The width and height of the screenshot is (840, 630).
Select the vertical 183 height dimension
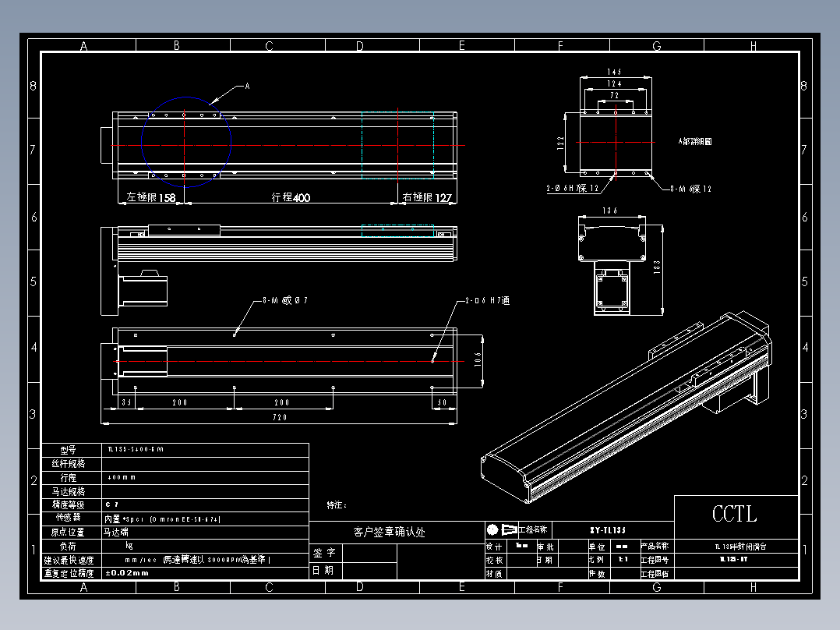657,267
